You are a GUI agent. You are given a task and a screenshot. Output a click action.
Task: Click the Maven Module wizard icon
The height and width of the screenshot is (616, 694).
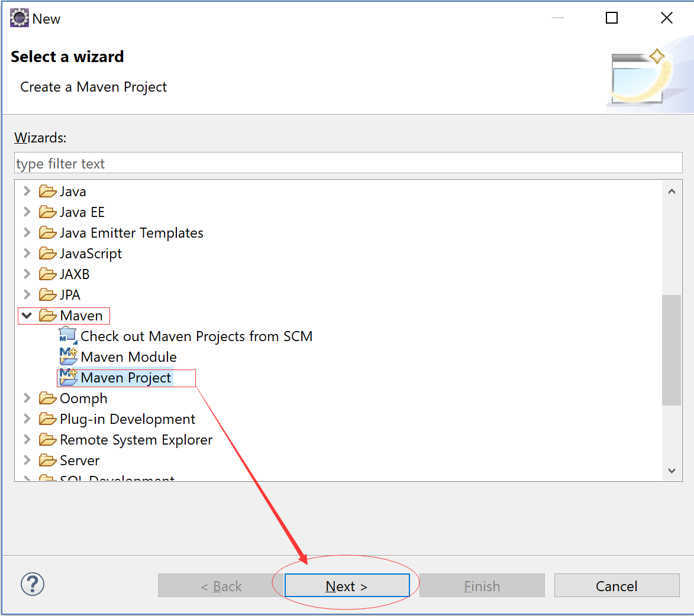(68, 356)
